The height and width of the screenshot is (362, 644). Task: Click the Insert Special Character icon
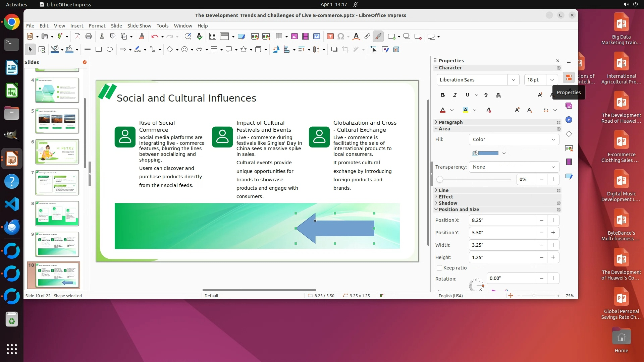(x=341, y=37)
